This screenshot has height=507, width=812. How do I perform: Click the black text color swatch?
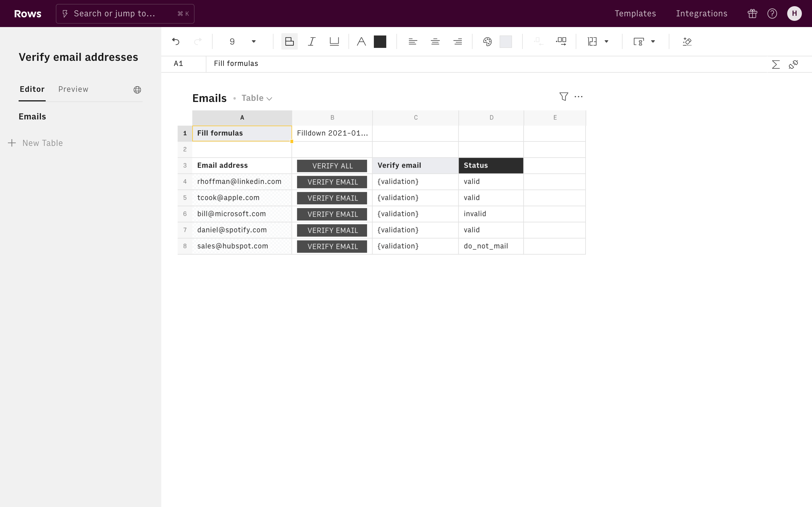[x=380, y=42]
